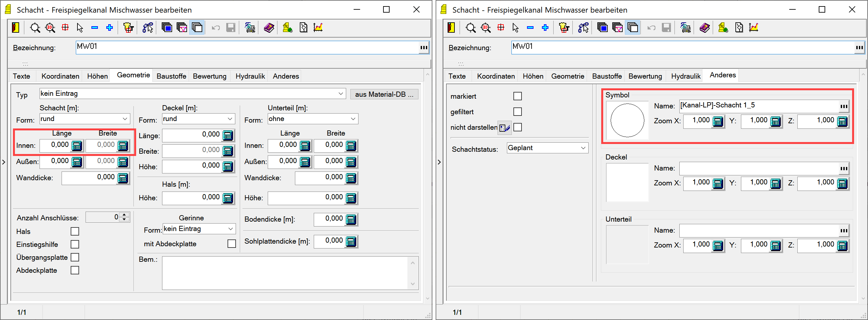Open the Typ dropdown list
The image size is (868, 320).
pos(341,94)
